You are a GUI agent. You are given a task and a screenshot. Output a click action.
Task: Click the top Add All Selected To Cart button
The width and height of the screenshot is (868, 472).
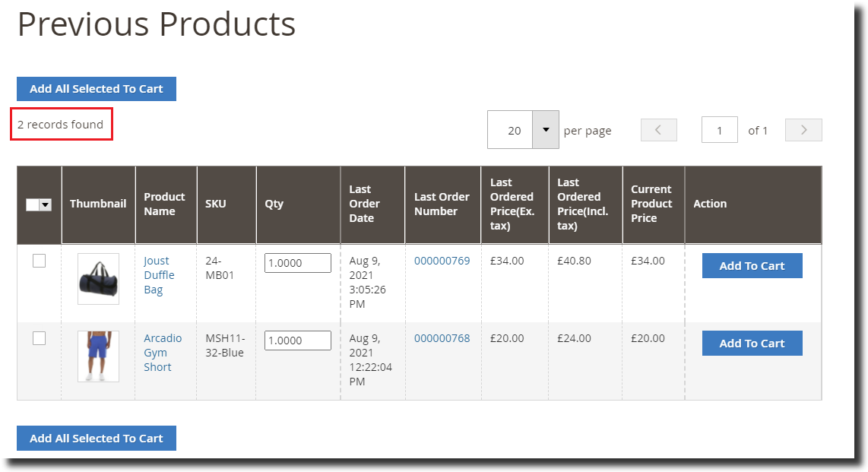(96, 89)
